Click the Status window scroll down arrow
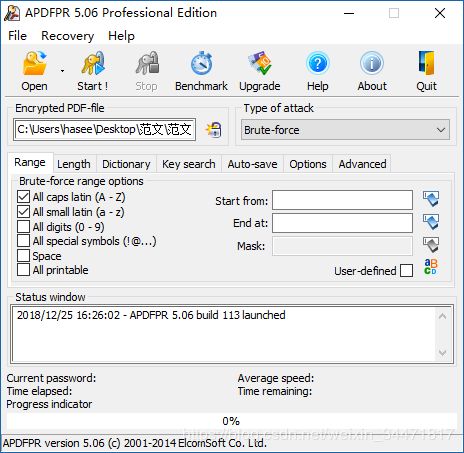 (443, 352)
